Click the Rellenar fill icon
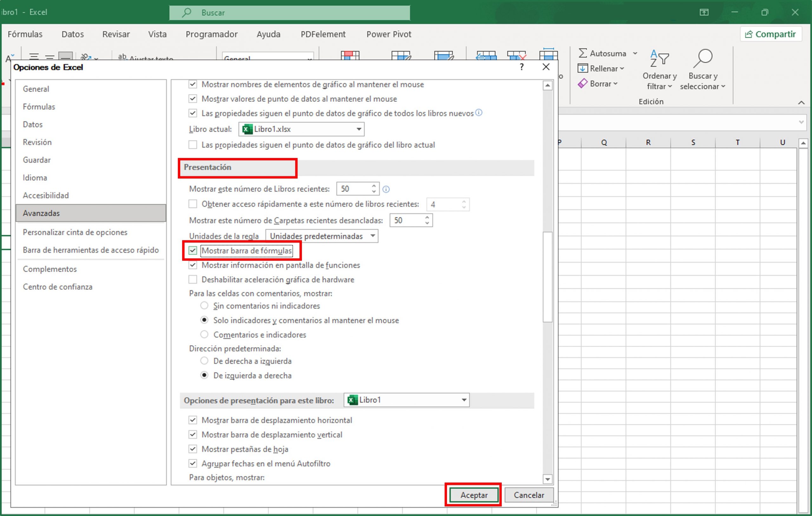Viewport: 812px width, 516px height. pos(582,69)
